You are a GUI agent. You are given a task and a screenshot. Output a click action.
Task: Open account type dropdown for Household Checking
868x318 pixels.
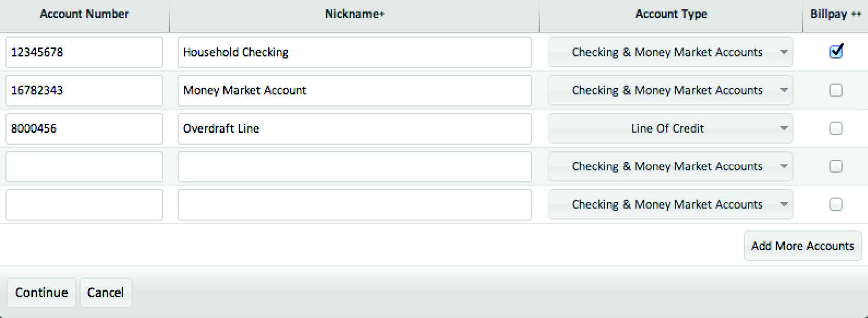(671, 52)
